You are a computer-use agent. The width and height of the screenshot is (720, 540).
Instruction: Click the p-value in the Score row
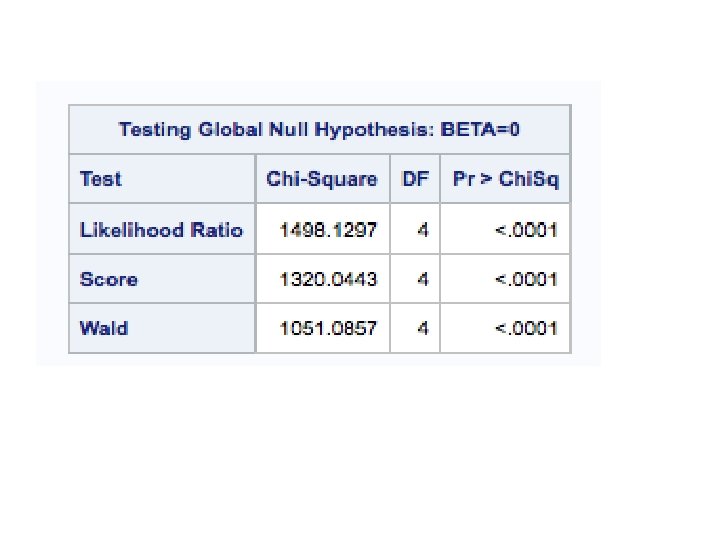[x=526, y=279]
